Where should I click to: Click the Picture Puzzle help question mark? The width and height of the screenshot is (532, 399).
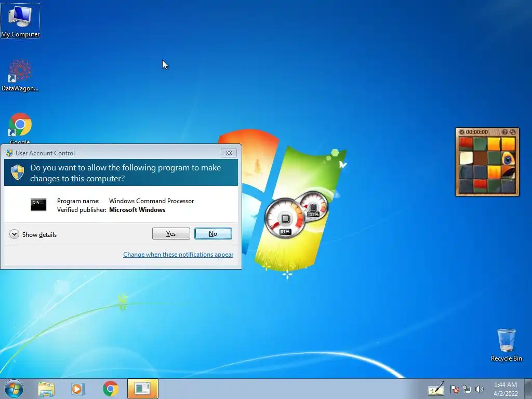[x=505, y=132]
